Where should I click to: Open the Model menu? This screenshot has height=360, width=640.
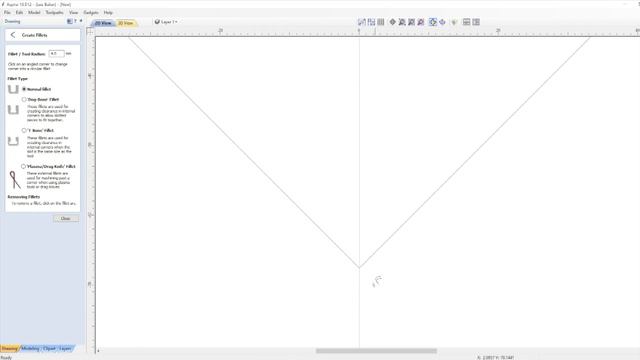click(x=34, y=12)
